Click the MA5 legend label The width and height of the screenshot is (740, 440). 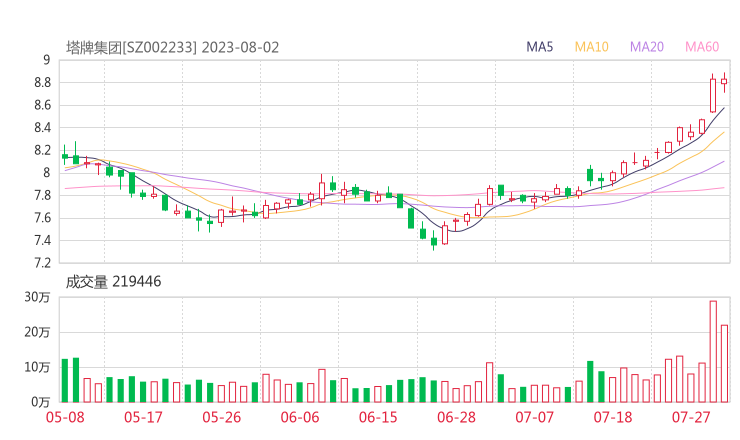coord(539,47)
